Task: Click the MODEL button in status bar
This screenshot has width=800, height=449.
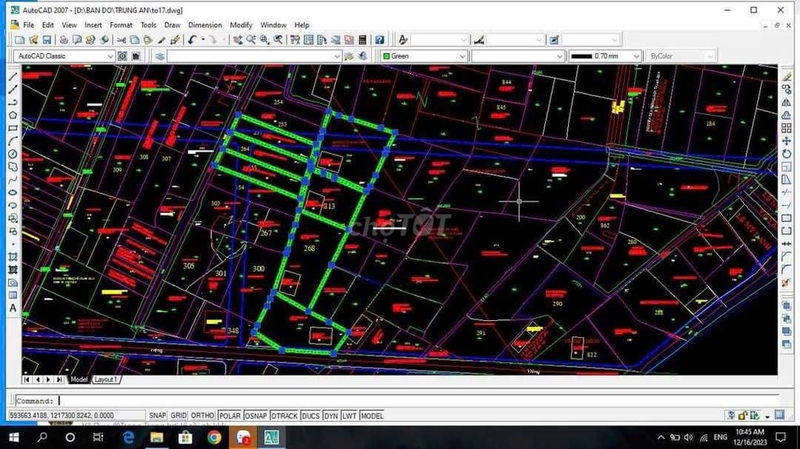Action: pyautogui.click(x=372, y=415)
